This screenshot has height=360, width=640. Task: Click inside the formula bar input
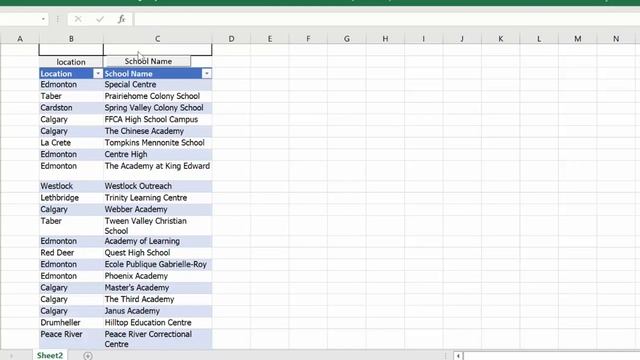(387, 19)
